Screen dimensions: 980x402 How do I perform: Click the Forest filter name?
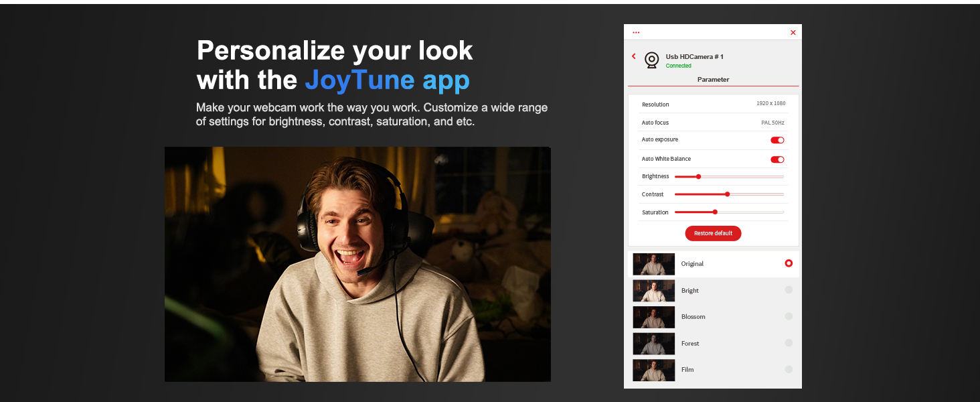point(689,343)
